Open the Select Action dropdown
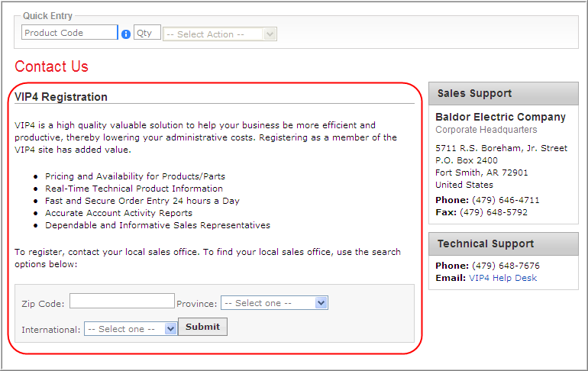The width and height of the screenshot is (588, 371). [x=220, y=34]
